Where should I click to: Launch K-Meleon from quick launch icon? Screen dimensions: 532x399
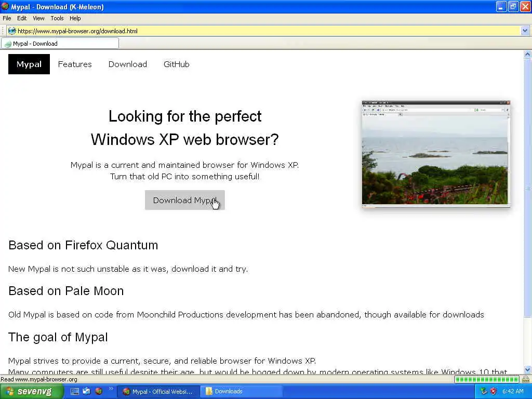(x=99, y=391)
